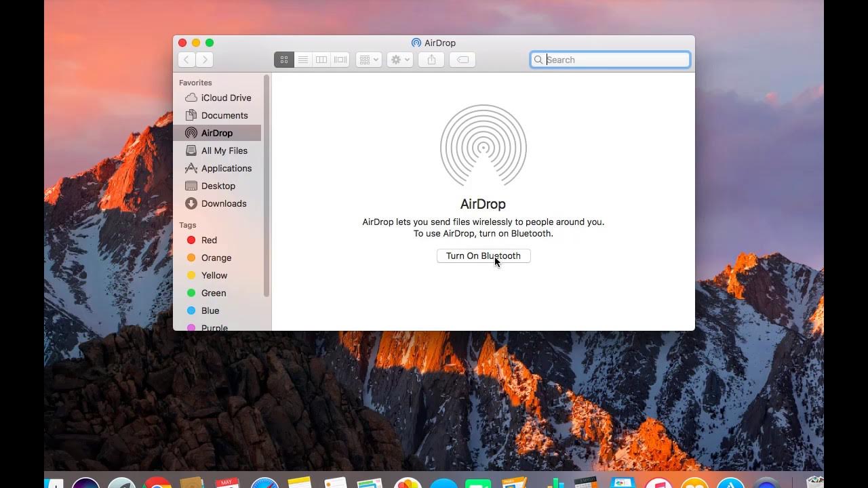Screen dimensions: 868x488
Task: Click the Favorites sidebar heading
Action: click(195, 83)
